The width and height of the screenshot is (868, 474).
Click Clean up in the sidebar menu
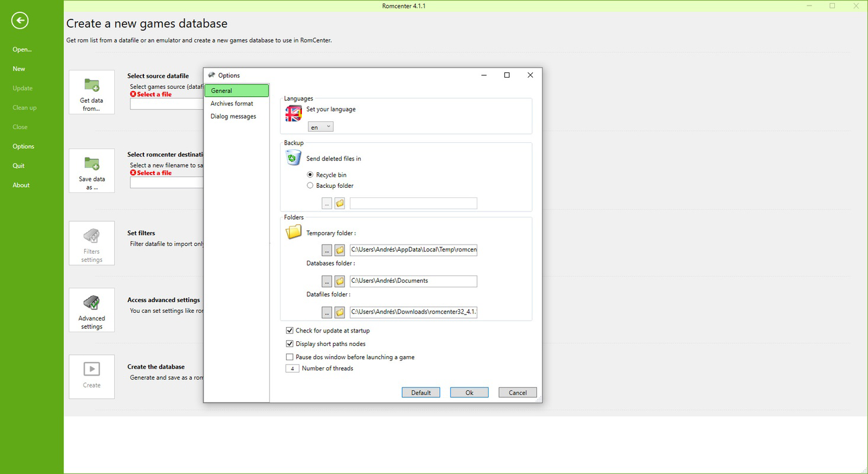pos(24,108)
